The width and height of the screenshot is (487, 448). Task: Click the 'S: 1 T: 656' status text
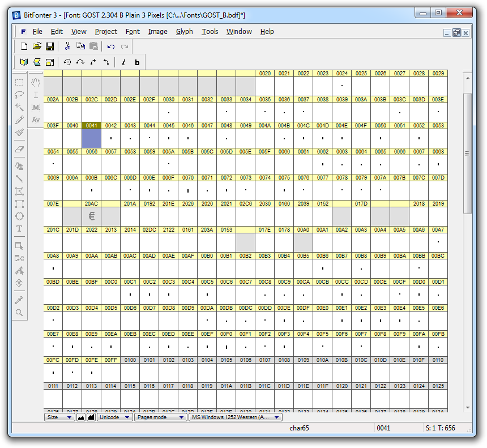pyautogui.click(x=440, y=428)
